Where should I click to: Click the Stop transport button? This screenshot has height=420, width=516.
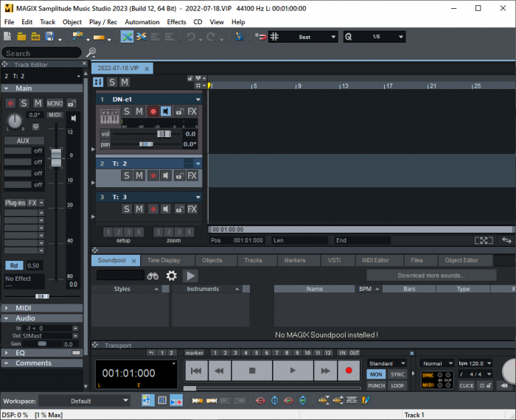tap(252, 371)
